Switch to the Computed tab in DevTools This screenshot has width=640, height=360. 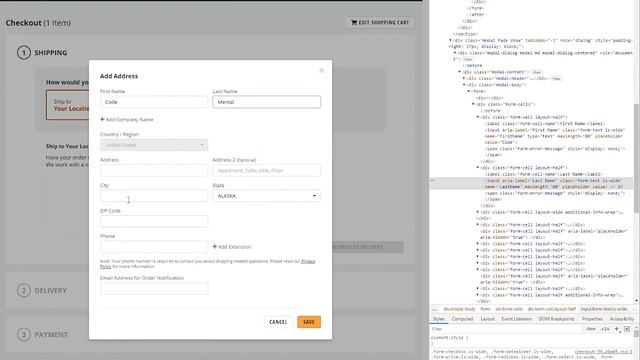pos(462,319)
